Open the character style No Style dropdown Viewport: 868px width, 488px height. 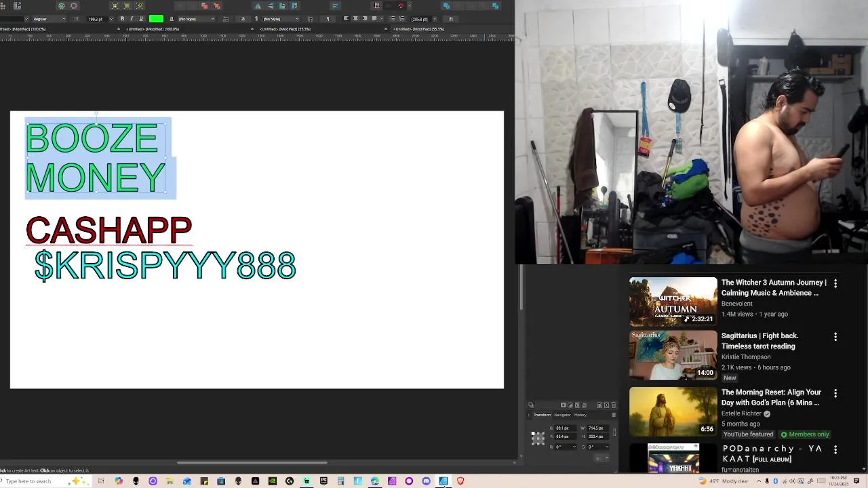[x=196, y=18]
